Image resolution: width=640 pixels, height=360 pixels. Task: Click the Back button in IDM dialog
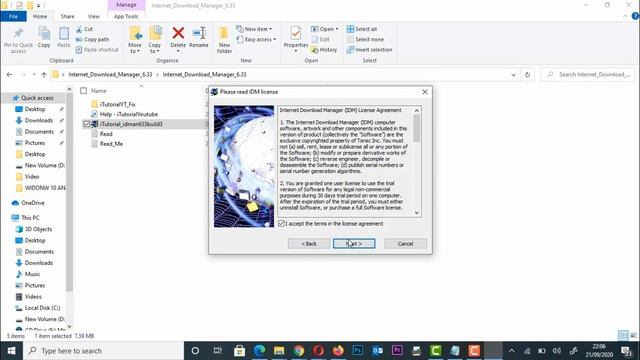point(309,244)
